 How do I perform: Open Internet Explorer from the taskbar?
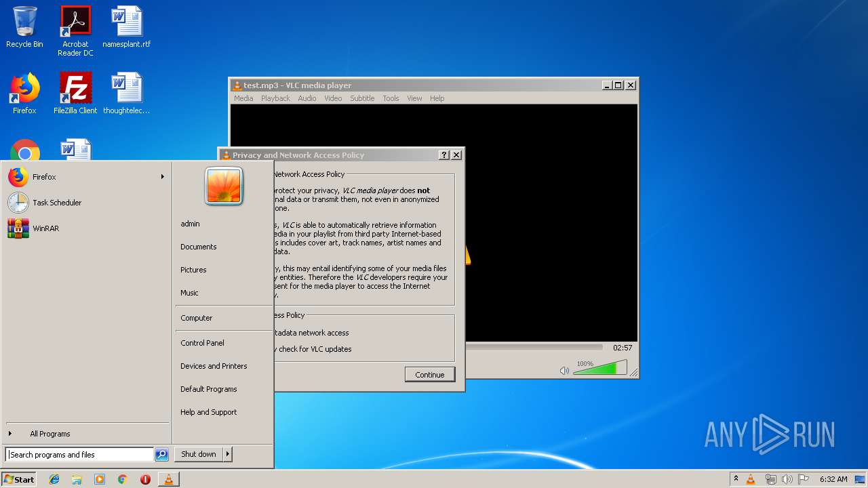point(54,479)
